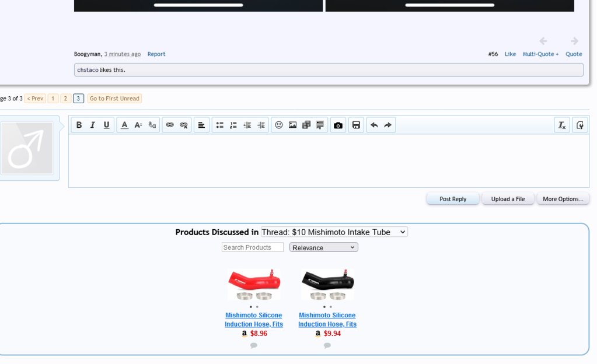Remove link with unlink icon

click(x=183, y=125)
